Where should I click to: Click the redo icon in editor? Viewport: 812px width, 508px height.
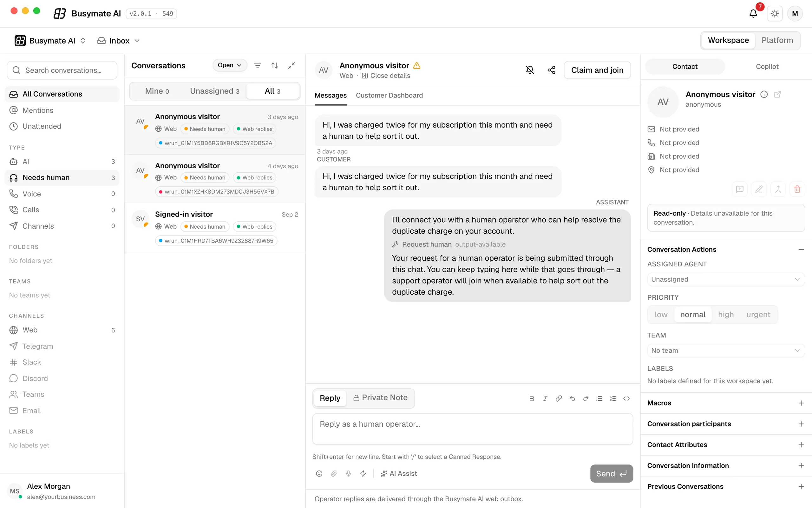pos(586,398)
